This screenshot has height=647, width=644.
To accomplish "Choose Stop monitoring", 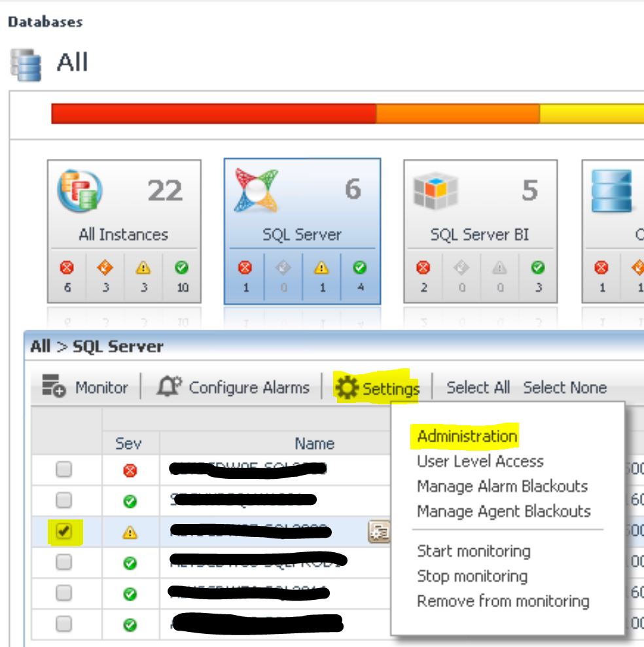I will (473, 576).
